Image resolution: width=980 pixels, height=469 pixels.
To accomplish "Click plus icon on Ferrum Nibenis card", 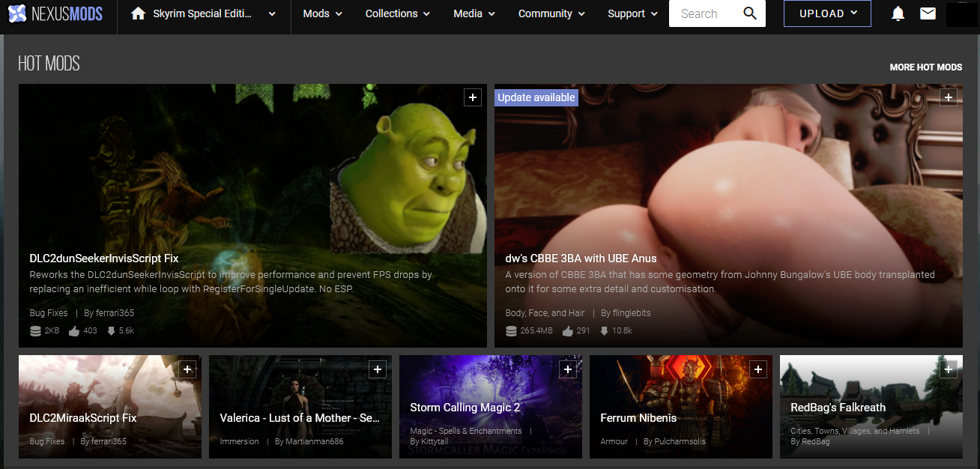I will (x=757, y=369).
